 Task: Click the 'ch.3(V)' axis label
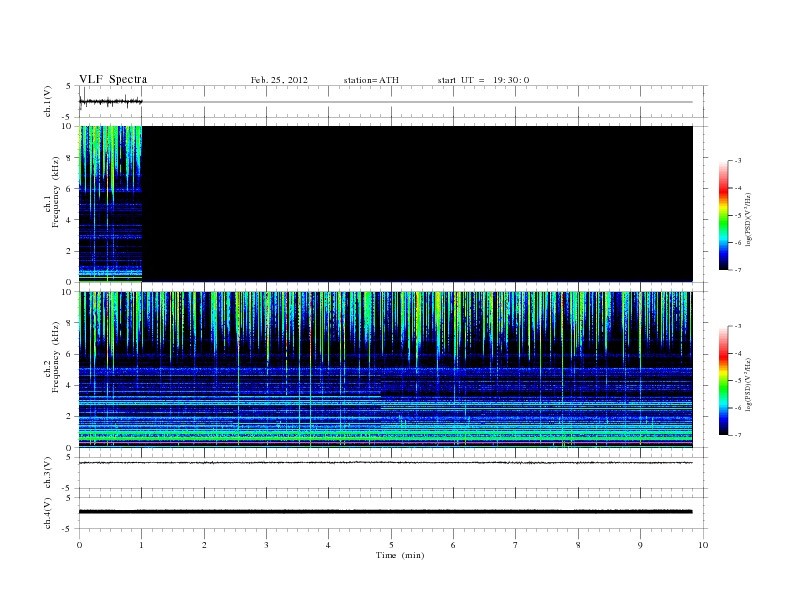coord(47,473)
